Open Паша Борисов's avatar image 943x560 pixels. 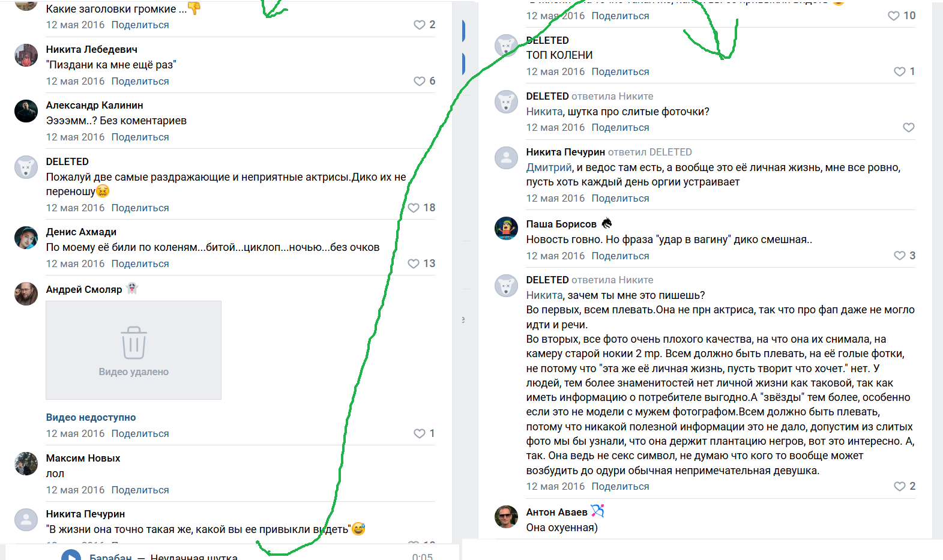506,228
